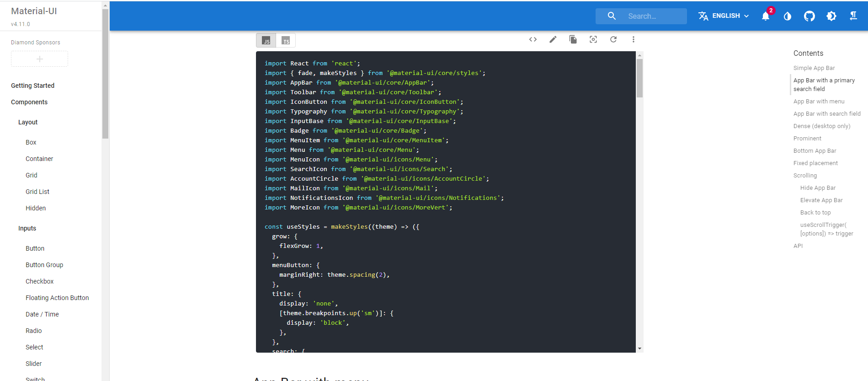Open the Checkbox page
The height and width of the screenshot is (381, 868).
pyautogui.click(x=39, y=281)
